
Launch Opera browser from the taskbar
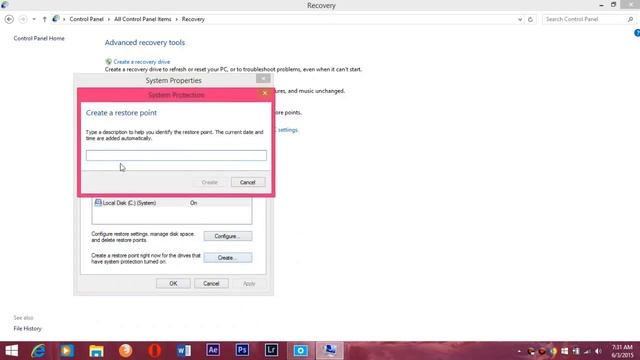click(x=155, y=351)
